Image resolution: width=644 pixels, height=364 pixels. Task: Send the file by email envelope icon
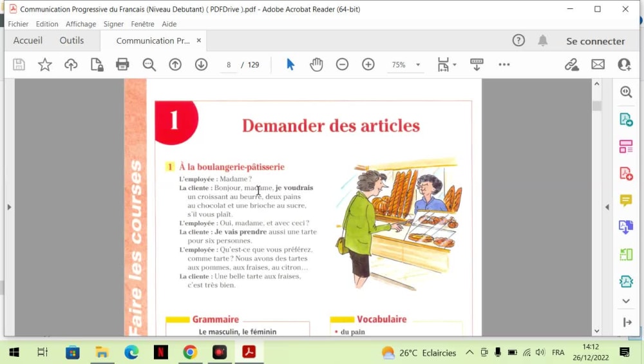(x=598, y=64)
